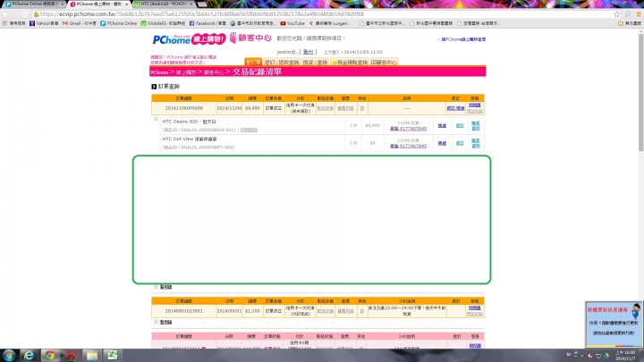Viewport: 644px width, 362px height.
Task: Click the 登出 logout link
Action: tap(308, 52)
